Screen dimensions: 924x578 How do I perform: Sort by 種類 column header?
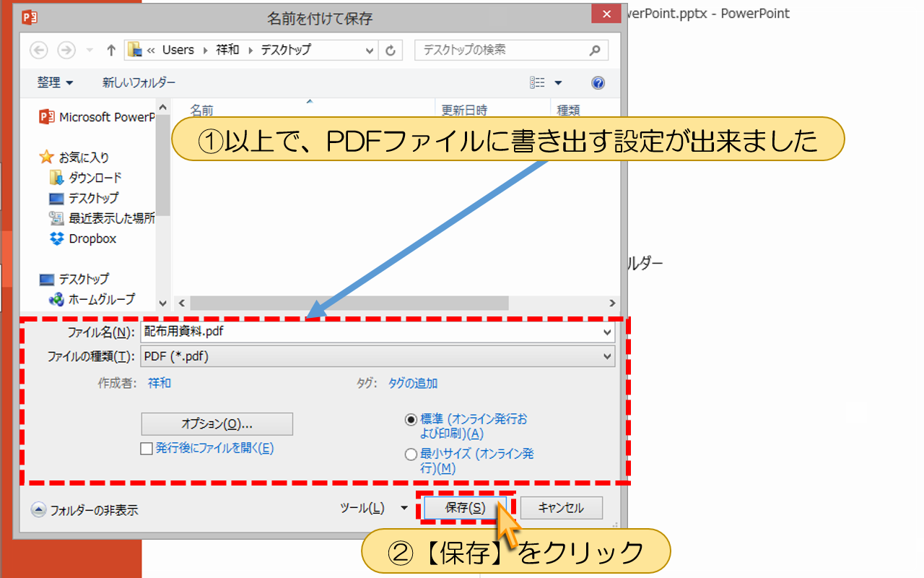tap(569, 111)
